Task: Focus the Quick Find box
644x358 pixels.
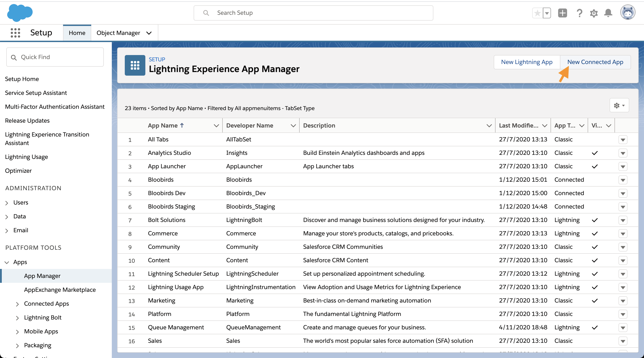Action: tap(55, 57)
